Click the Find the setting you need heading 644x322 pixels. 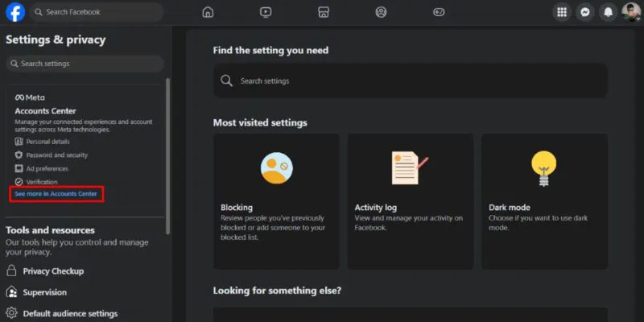(270, 51)
